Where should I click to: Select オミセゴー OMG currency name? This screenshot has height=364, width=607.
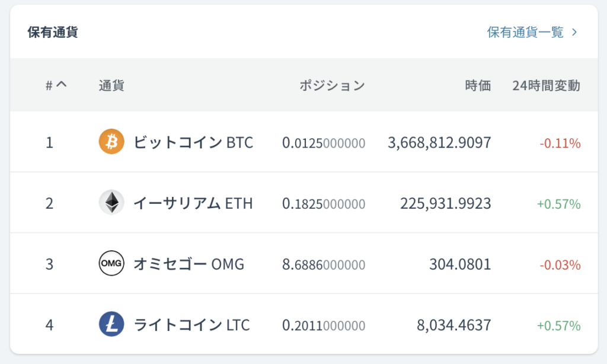coord(189,264)
